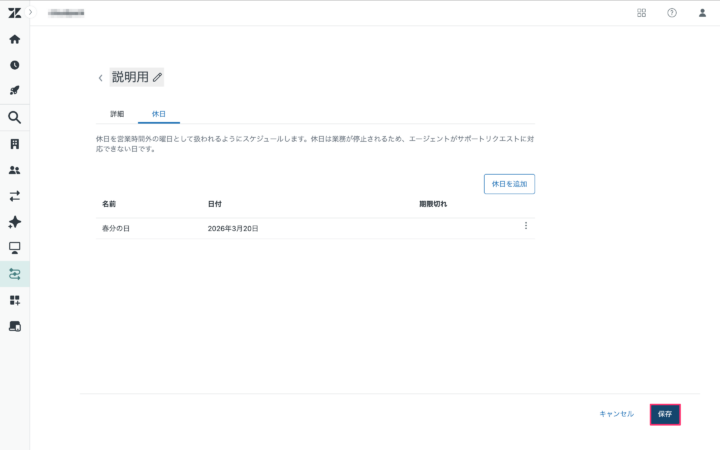
Task: Open the sidebar search magnifier
Action: pos(15,117)
